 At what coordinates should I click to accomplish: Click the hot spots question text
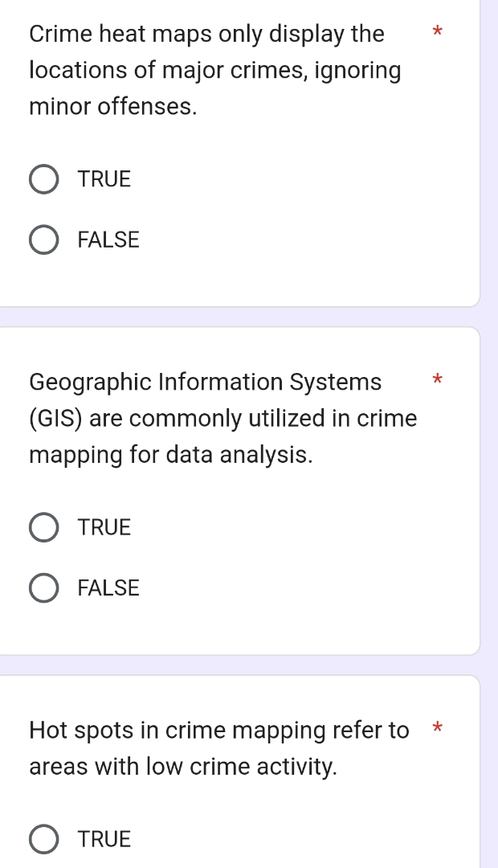click(217, 747)
